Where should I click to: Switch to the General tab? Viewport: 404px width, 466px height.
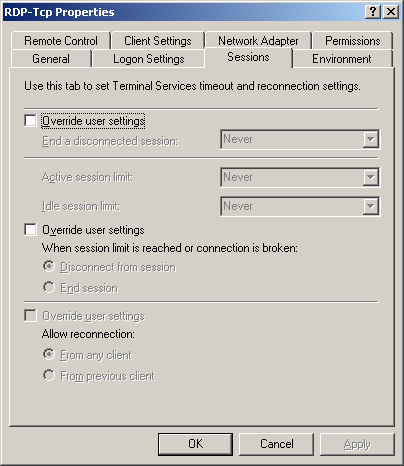51,59
